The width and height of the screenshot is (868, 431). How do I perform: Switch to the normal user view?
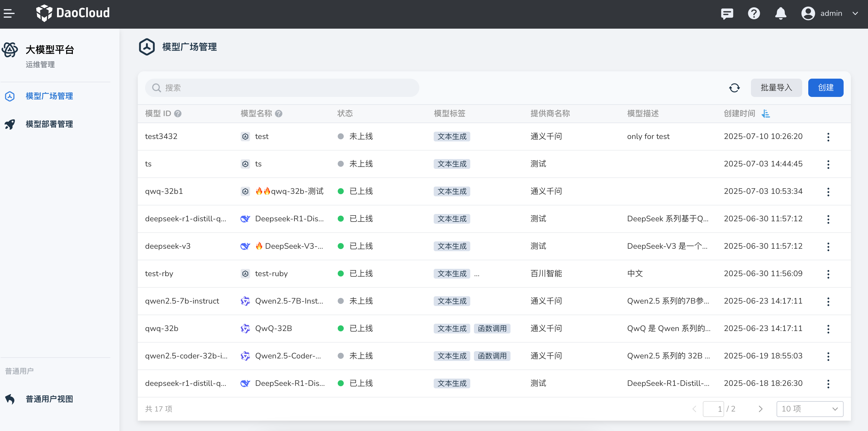[49, 399]
